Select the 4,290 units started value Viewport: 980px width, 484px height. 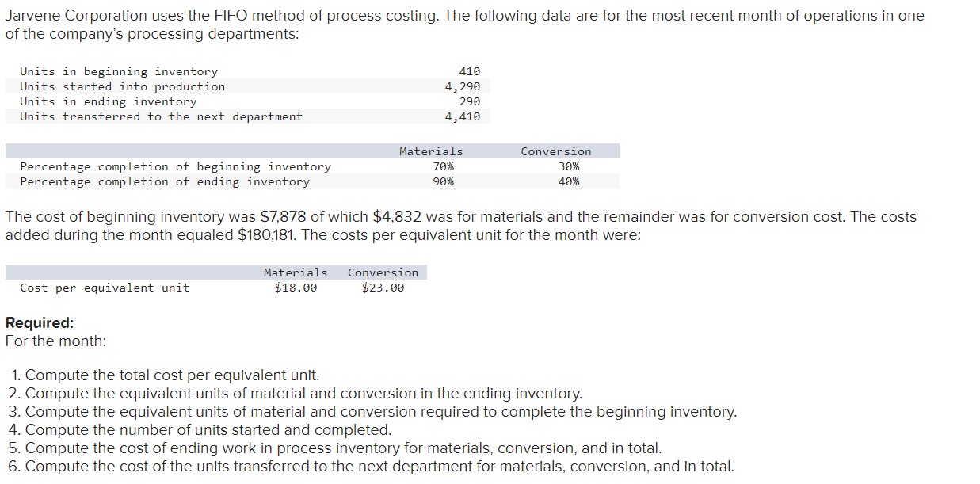click(x=463, y=86)
